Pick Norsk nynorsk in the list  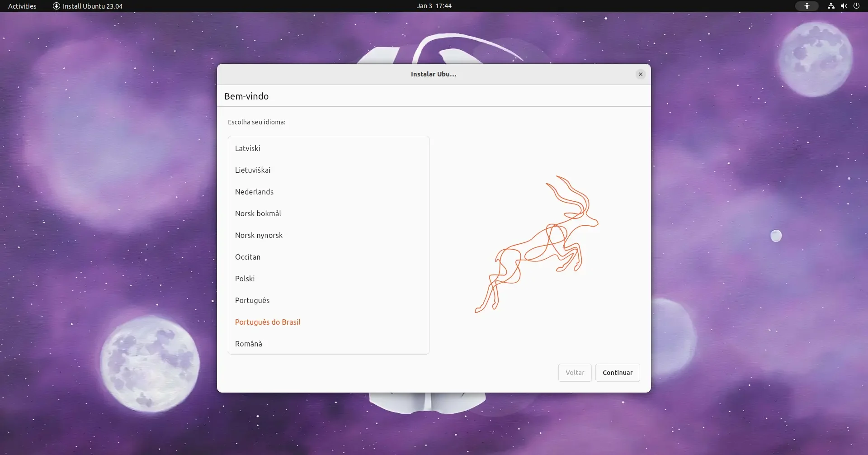pos(329,235)
